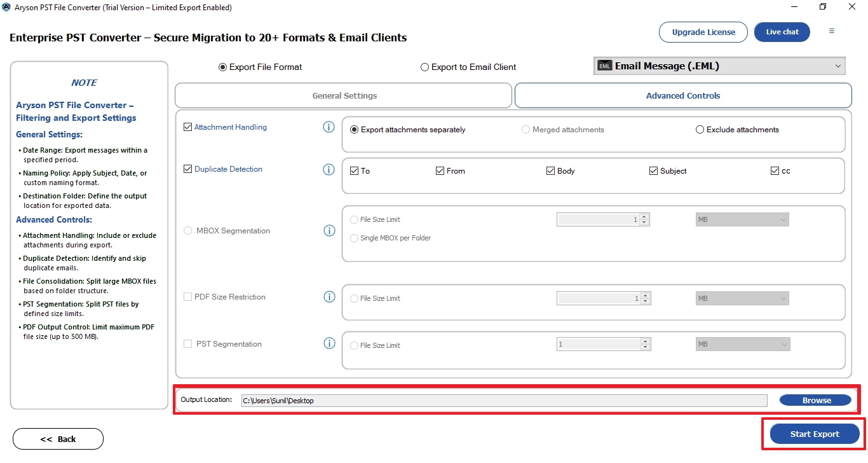
Task: Click the Aryson app logo in title bar
Action: [x=6, y=7]
